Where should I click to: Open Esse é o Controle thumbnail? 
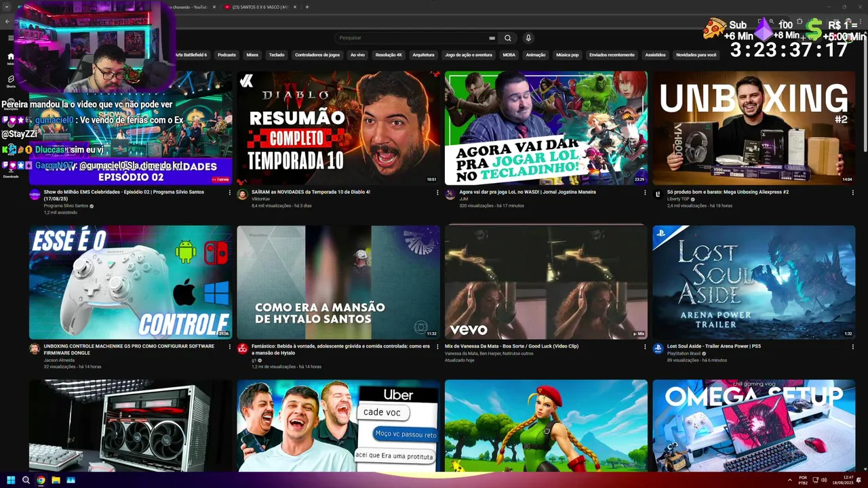coord(130,282)
